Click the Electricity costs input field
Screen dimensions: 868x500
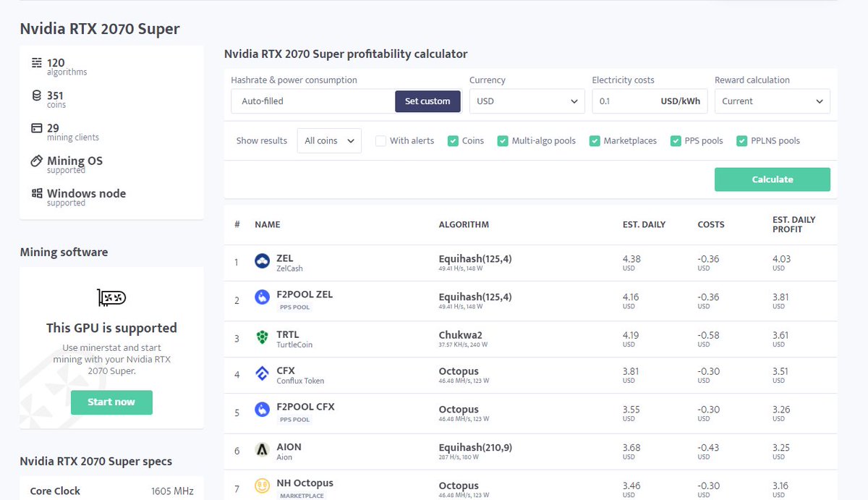click(650, 101)
